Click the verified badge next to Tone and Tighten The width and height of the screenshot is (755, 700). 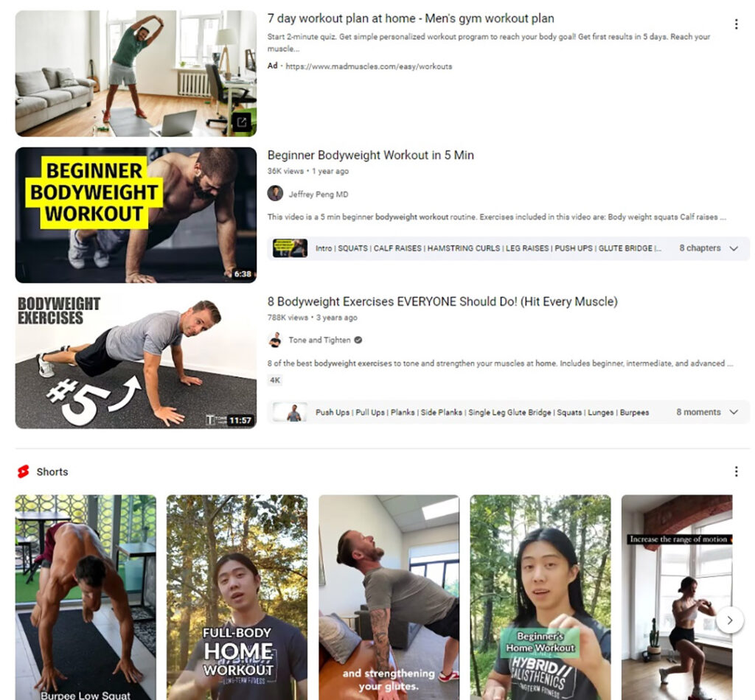(358, 340)
